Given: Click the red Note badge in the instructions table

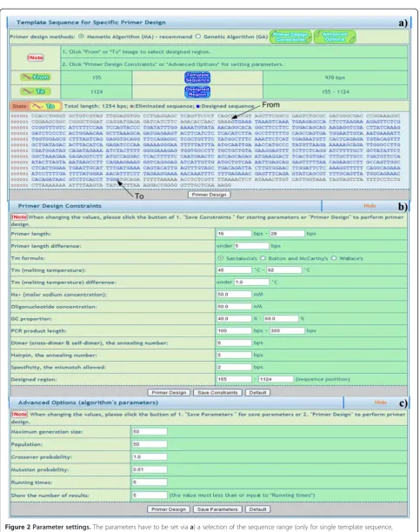Looking at the screenshot, I should pos(36,57).
